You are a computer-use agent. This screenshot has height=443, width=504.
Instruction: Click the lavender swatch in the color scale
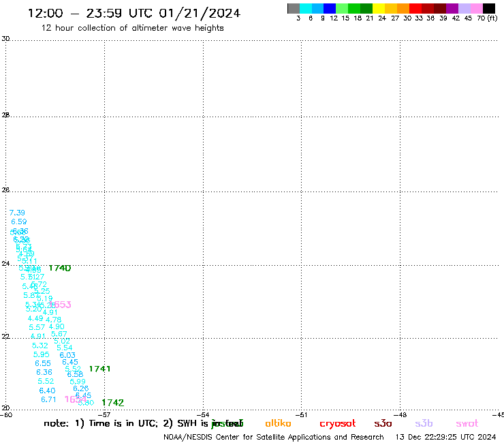[464, 8]
